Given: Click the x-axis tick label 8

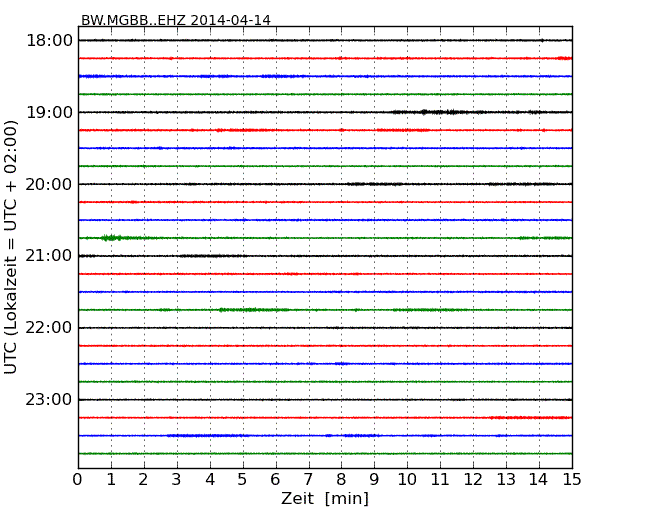Looking at the screenshot, I should [341, 480].
